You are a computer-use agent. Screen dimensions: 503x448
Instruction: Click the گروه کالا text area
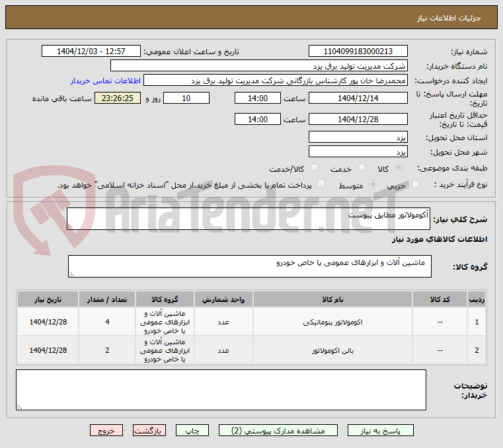250,266
